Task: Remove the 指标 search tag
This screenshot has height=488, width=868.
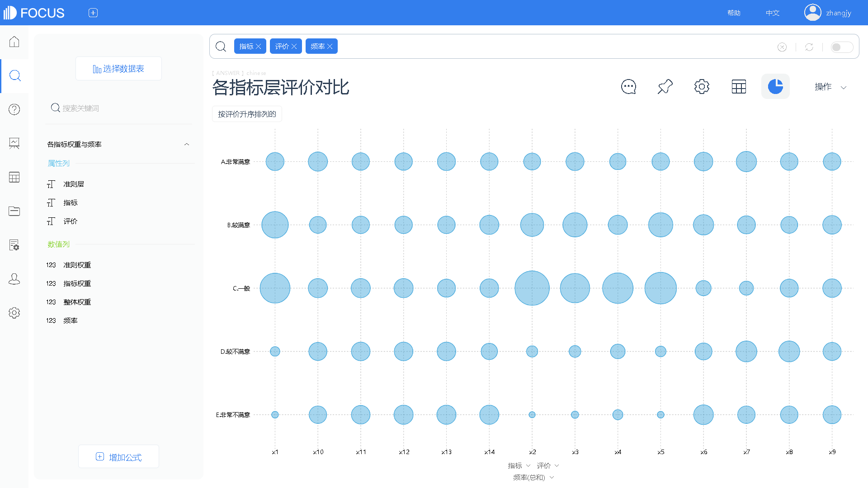Action: [x=259, y=47]
